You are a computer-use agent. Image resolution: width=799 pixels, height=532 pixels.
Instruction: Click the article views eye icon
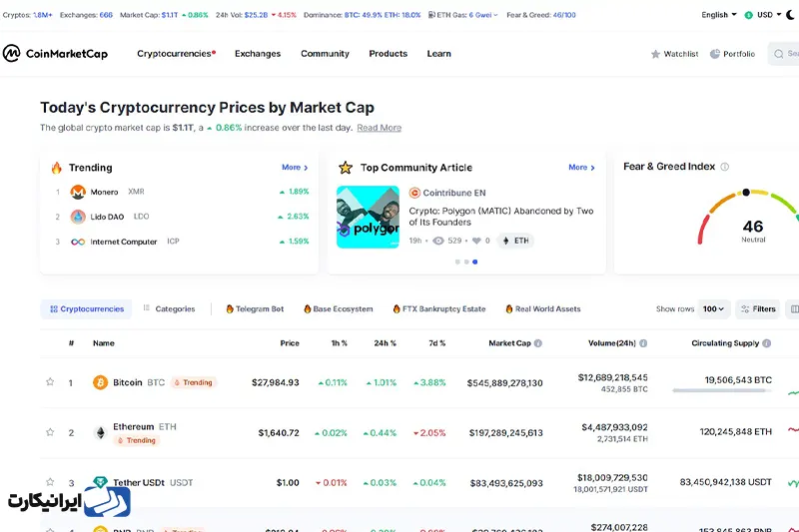coord(438,241)
